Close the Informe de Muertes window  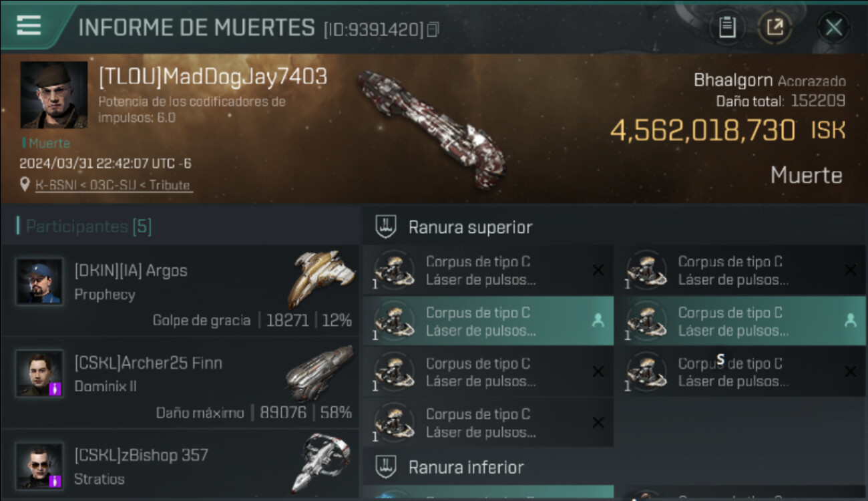tap(833, 27)
